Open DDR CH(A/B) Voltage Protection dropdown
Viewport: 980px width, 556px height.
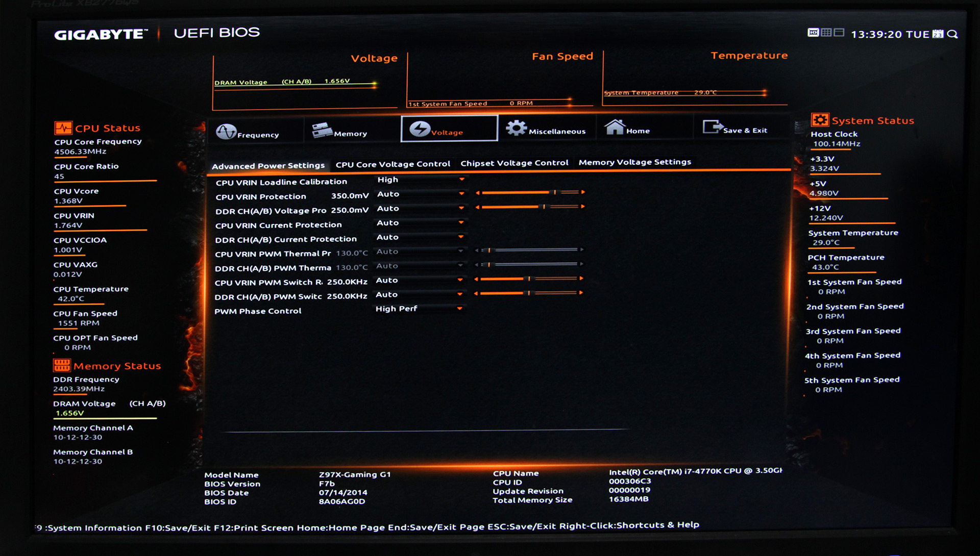tap(421, 208)
